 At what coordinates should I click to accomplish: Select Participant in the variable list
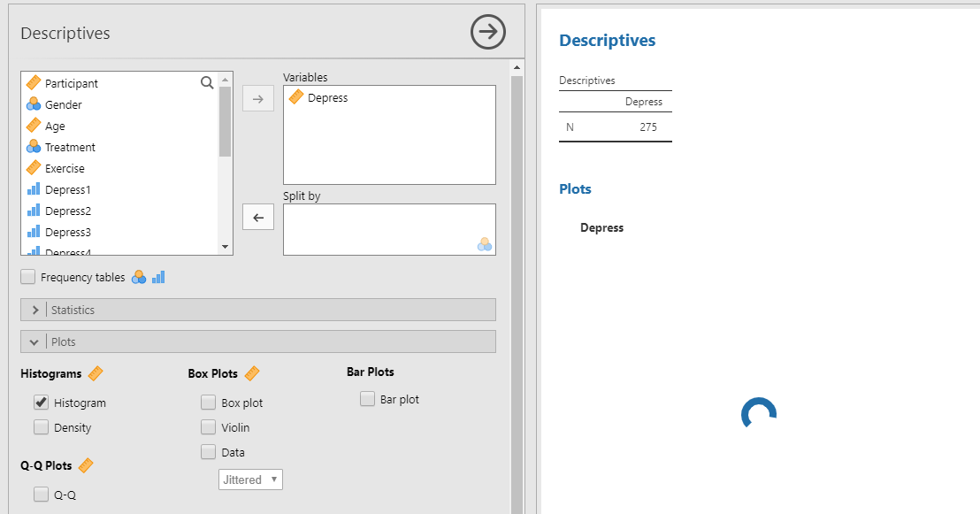click(72, 83)
